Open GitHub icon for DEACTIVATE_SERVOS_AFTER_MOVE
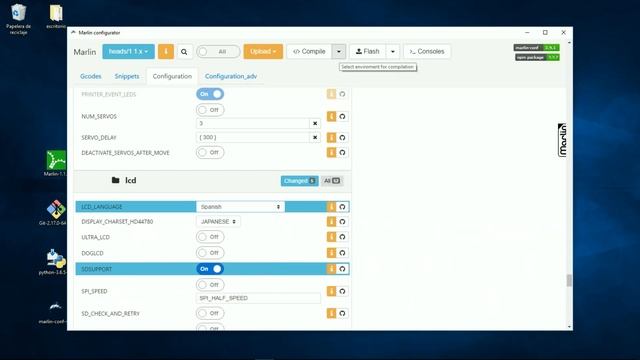640x360 pixels. [342, 152]
